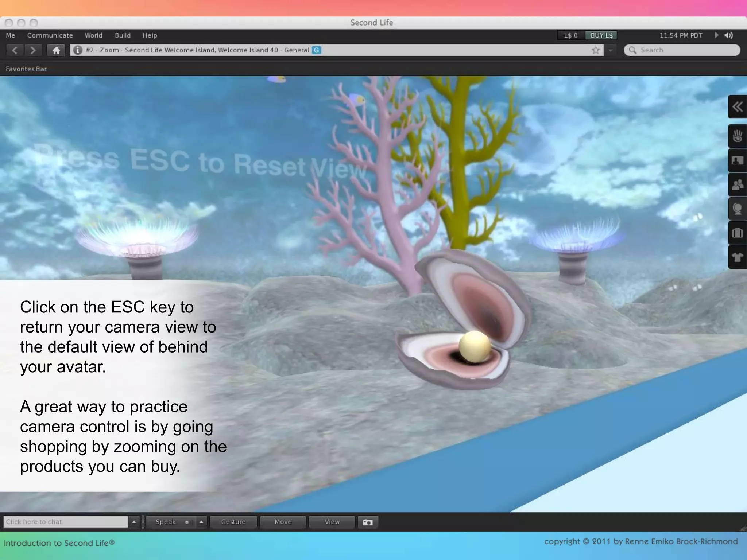Viewport: 747px width, 560px height.
Task: Expand the location history dropdown arrow
Action: click(610, 50)
